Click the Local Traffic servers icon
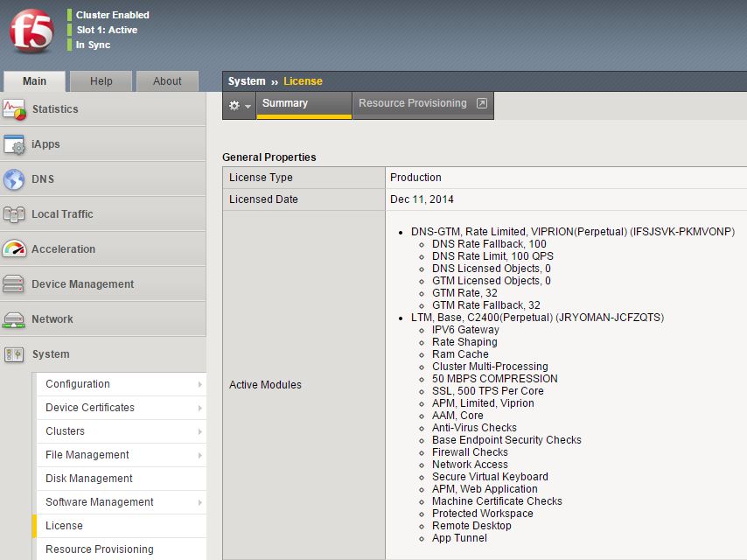Screen dimensions: 747x560 click(15, 214)
